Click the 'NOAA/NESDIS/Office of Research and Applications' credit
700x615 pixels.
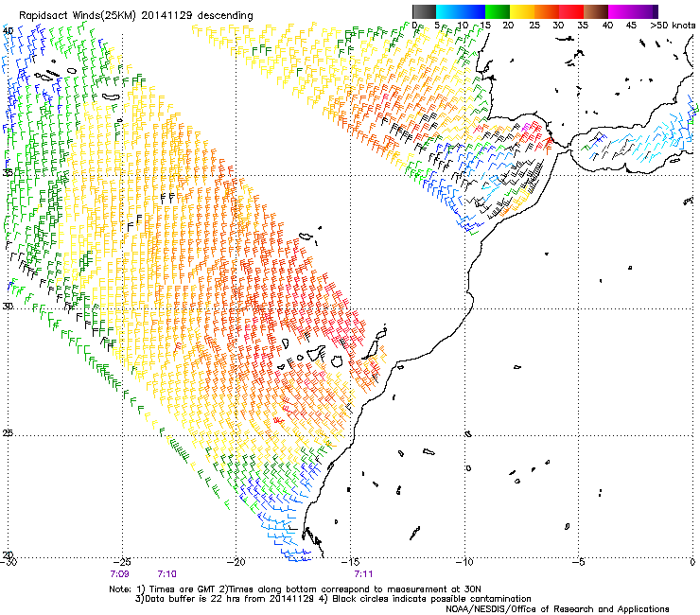click(557, 609)
